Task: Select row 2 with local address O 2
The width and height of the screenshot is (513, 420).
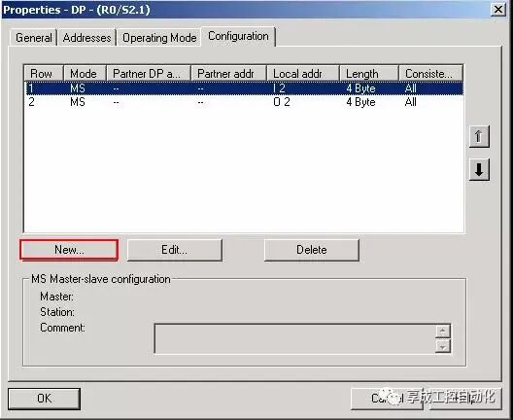Action: click(244, 102)
